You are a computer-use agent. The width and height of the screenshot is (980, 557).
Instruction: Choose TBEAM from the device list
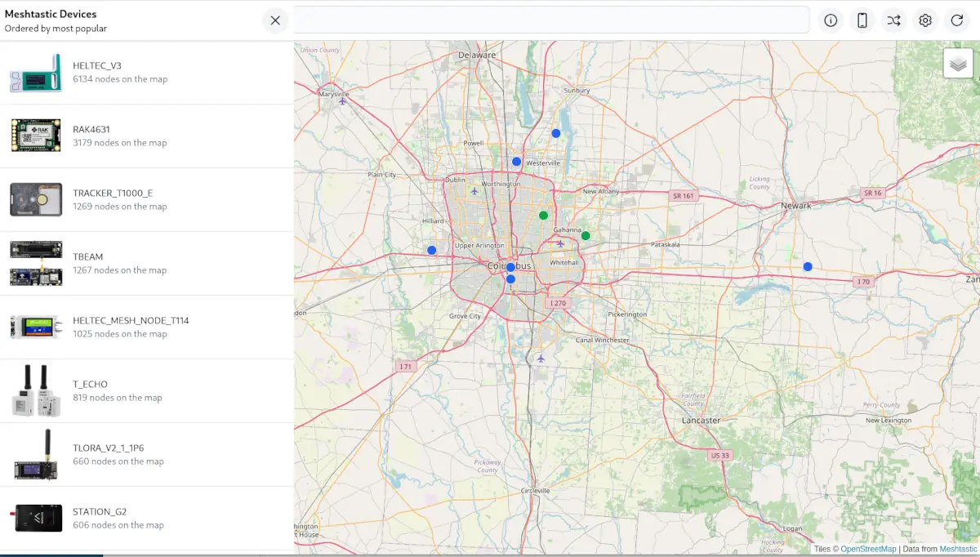click(x=147, y=263)
